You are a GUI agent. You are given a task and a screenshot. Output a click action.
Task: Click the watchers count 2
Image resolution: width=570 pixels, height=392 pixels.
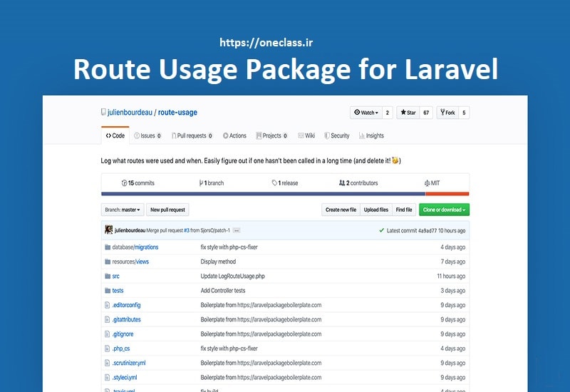tap(388, 113)
